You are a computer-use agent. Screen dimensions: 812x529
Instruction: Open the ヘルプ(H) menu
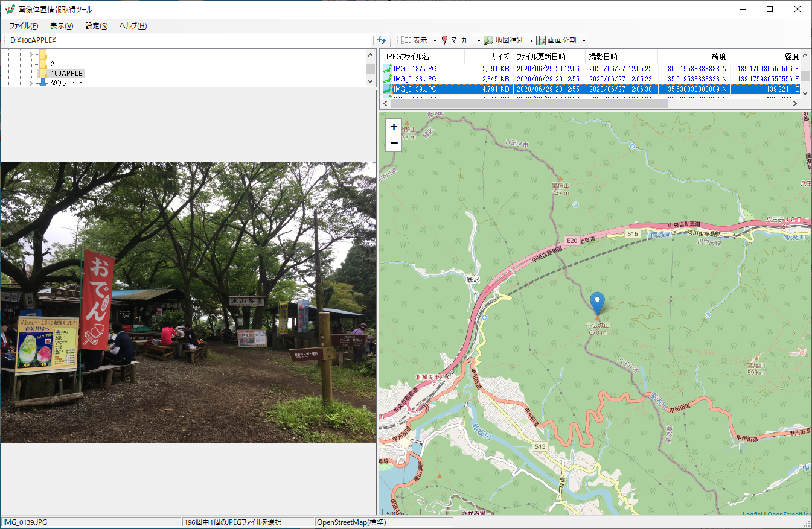[133, 26]
